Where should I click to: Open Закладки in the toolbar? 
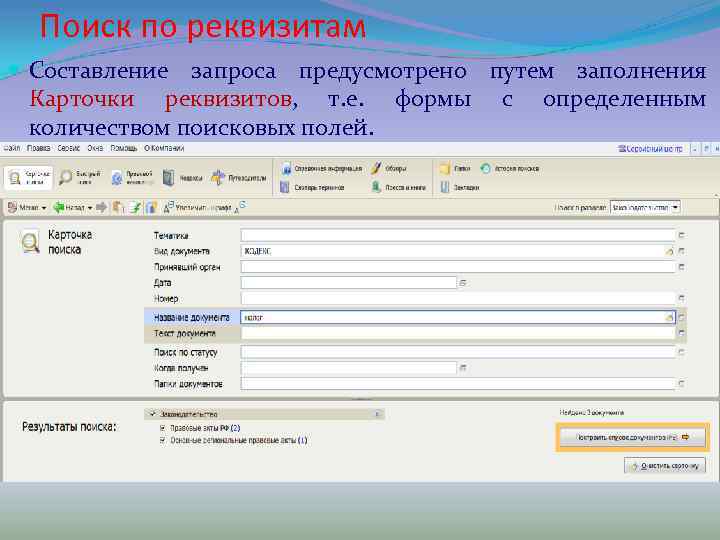(x=460, y=187)
